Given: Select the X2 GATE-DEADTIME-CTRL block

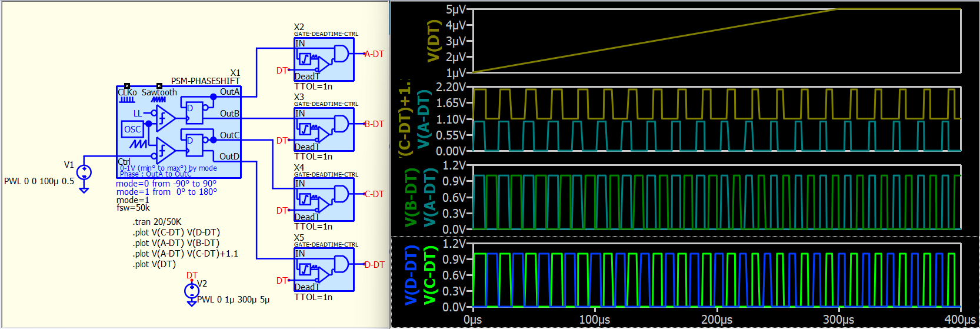Looking at the screenshot, I should pyautogui.click(x=324, y=59).
